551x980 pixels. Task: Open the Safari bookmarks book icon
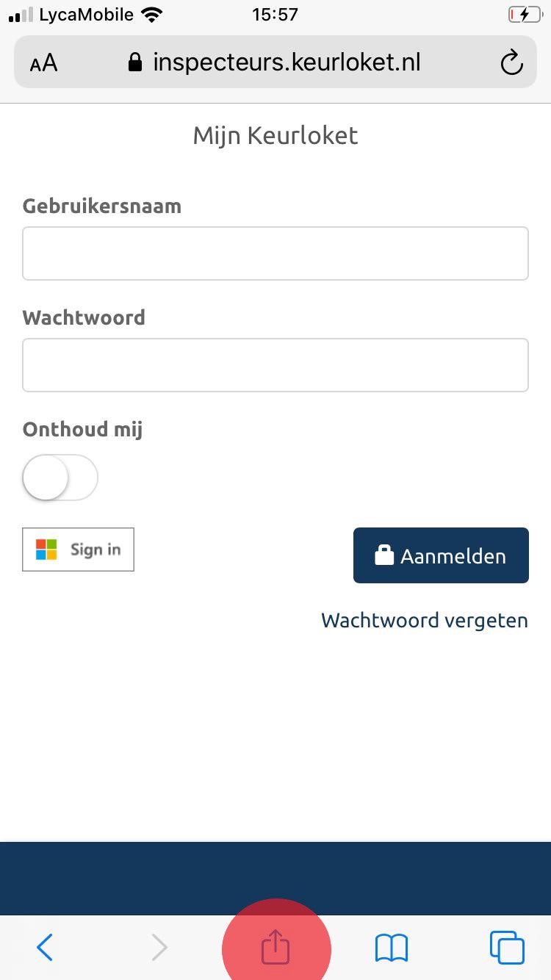click(x=392, y=948)
